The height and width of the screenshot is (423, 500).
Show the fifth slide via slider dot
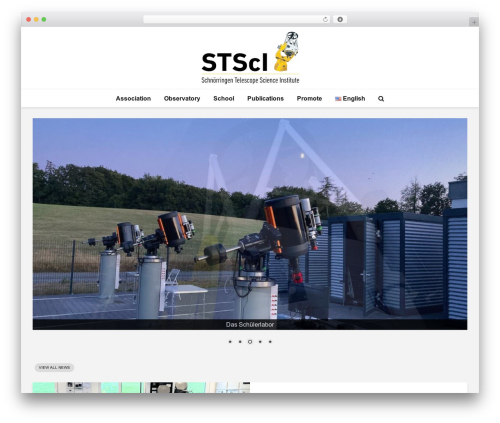[270, 342]
